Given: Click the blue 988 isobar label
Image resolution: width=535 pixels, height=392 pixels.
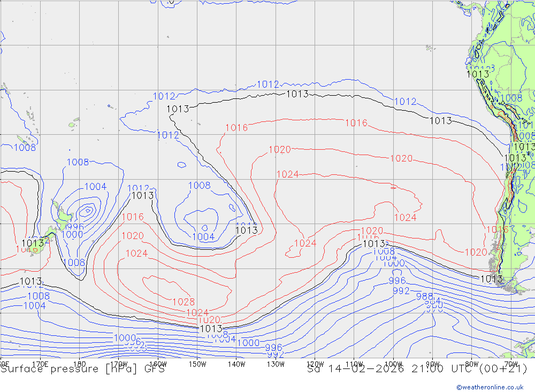Looking at the screenshot, I should coord(424,296).
